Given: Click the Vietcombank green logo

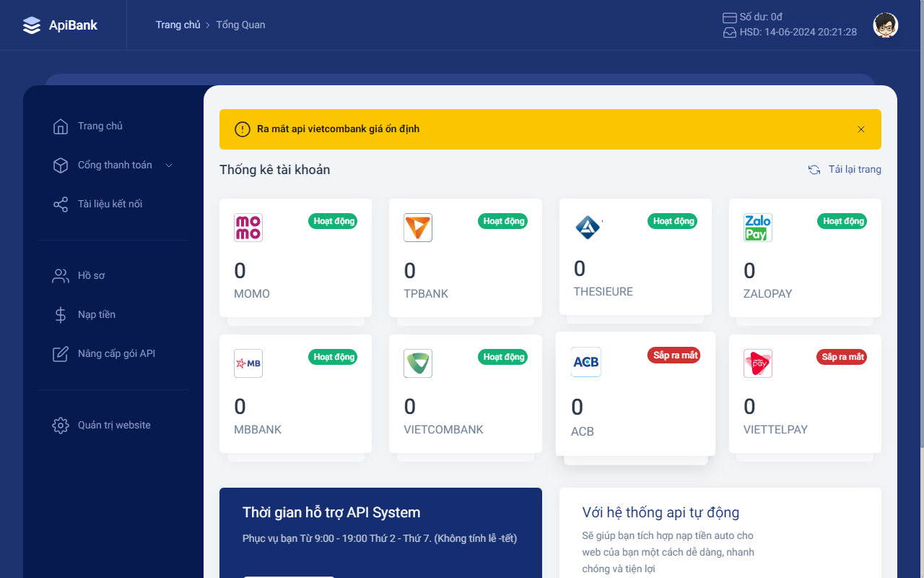Looking at the screenshot, I should click(x=418, y=363).
